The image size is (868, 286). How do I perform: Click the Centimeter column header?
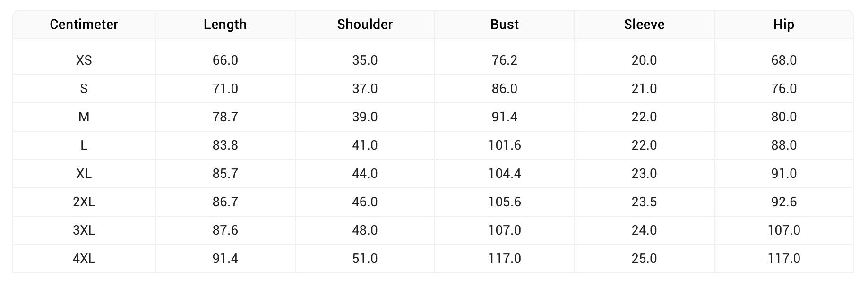(84, 25)
